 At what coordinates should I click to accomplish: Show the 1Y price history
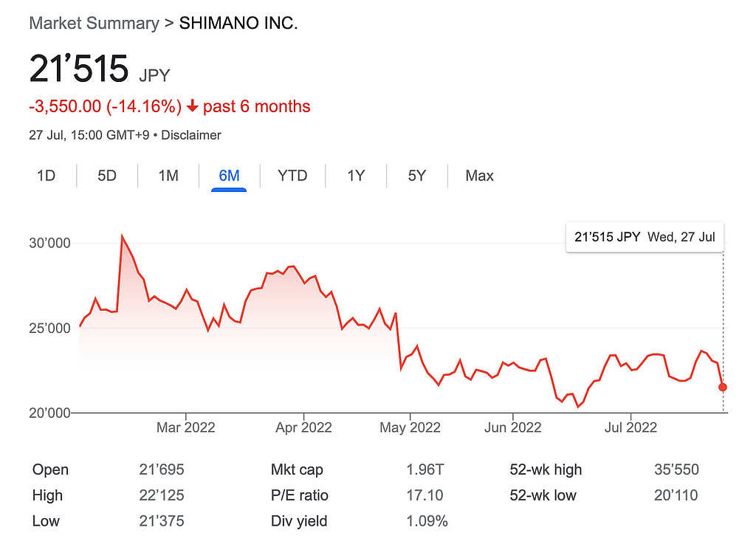click(356, 176)
